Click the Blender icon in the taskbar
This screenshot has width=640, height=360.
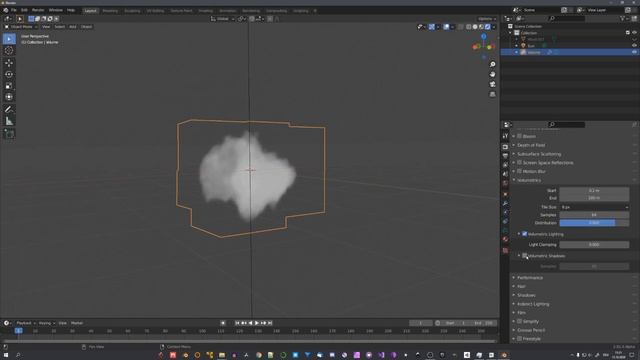(504, 355)
